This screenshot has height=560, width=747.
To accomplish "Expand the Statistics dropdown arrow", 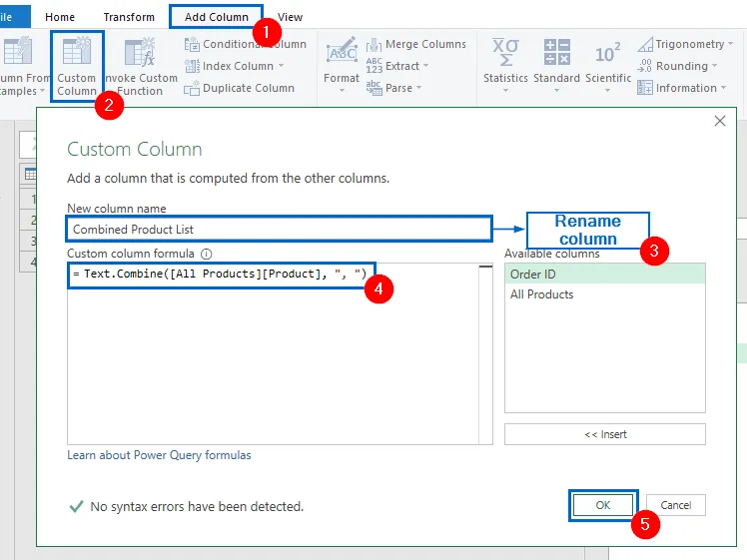I will [x=505, y=90].
